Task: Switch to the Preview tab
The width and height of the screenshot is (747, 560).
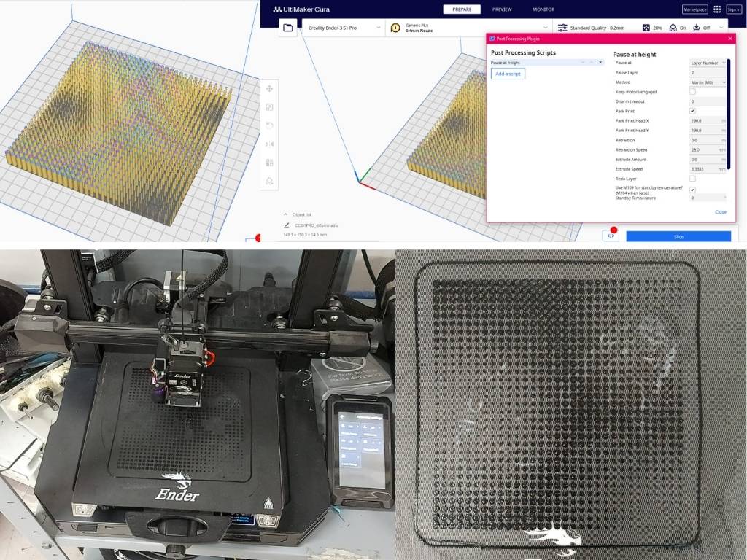Action: coord(502,9)
